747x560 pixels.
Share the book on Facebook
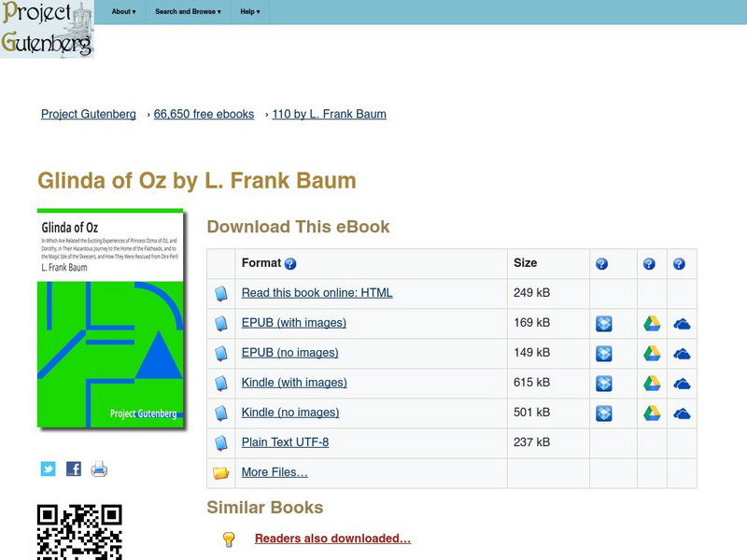(x=74, y=469)
